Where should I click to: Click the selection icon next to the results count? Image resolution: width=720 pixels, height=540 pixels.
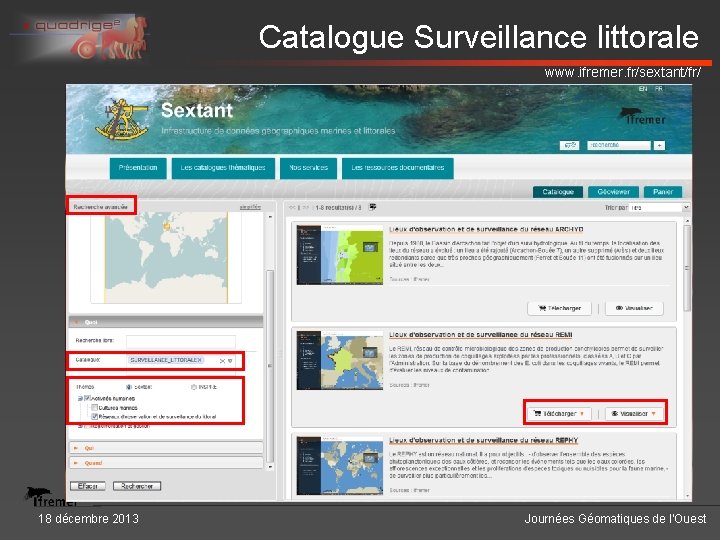tap(373, 207)
